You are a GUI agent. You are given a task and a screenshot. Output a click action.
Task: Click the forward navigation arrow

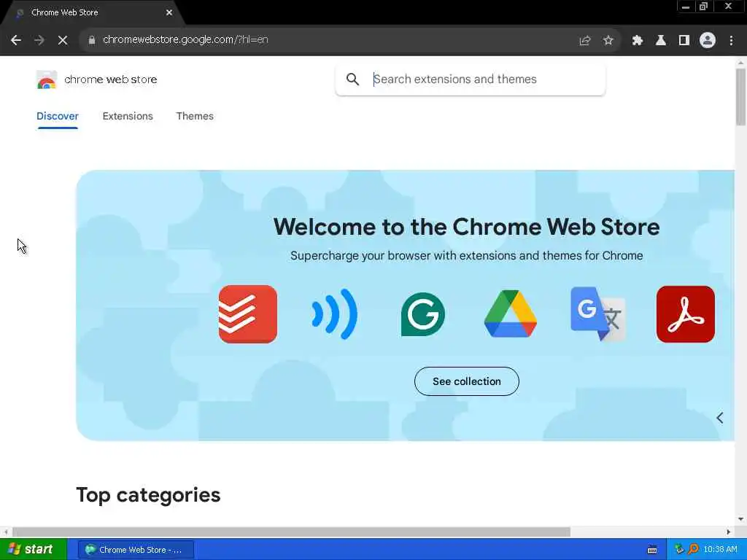click(x=39, y=40)
